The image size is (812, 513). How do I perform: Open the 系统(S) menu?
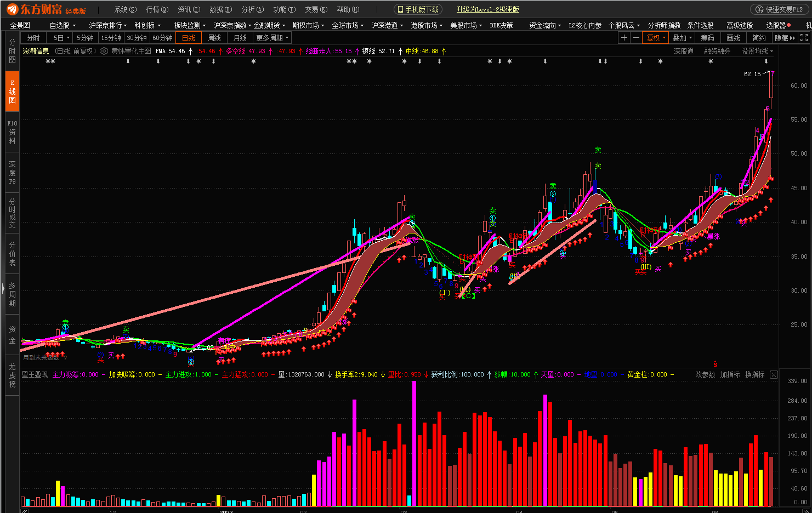click(x=126, y=9)
